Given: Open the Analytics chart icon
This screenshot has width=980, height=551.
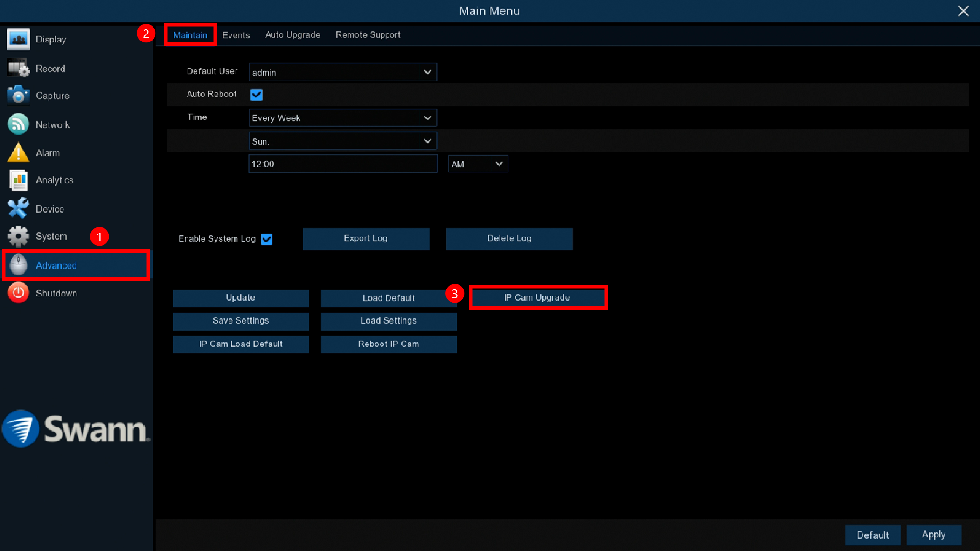Looking at the screenshot, I should tap(18, 180).
